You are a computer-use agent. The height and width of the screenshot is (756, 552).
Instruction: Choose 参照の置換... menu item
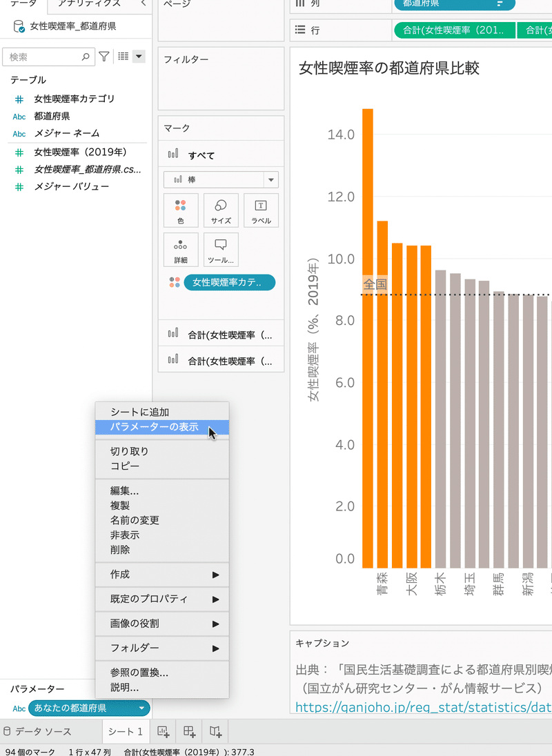(x=162, y=673)
